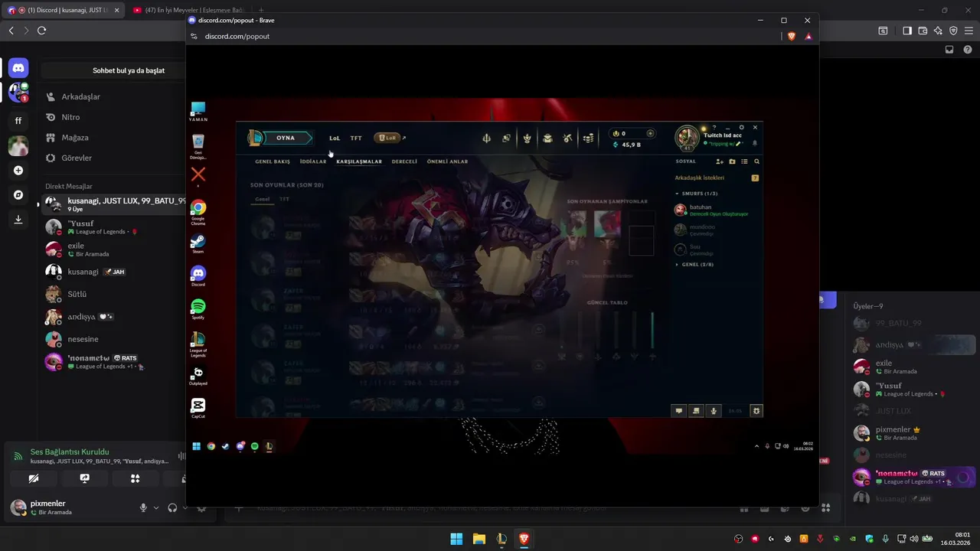Click Steam icon on streamed desktop
980x551 pixels.
tap(198, 243)
